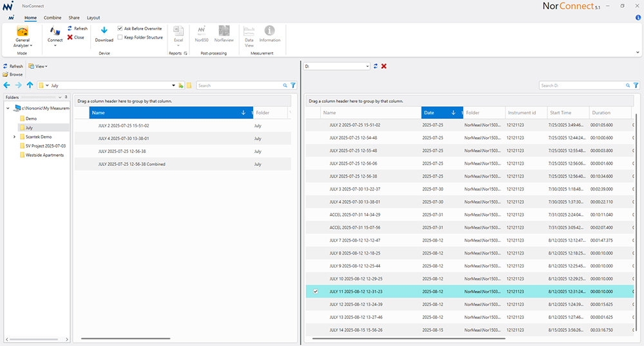Click the yellow folder icon beside search
644x346 pixels.
189,86
